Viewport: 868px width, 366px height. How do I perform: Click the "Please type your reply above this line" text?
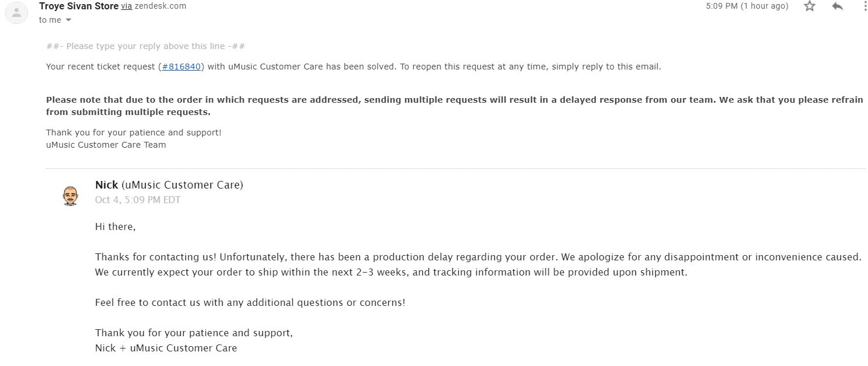click(145, 47)
